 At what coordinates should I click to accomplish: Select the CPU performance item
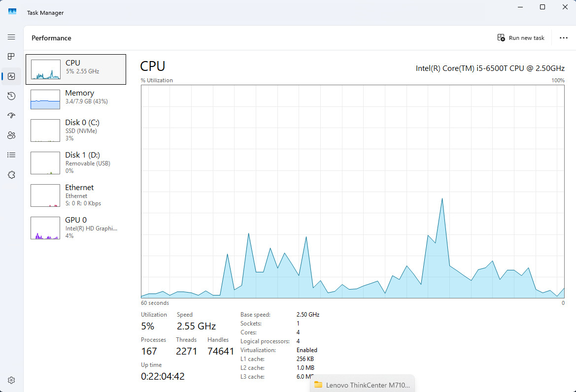[76, 69]
